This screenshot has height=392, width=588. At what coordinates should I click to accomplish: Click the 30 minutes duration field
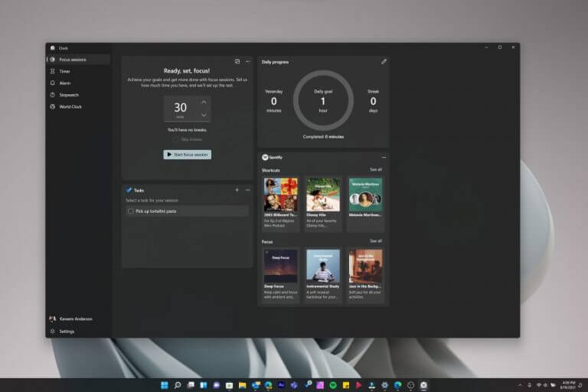tap(181, 109)
